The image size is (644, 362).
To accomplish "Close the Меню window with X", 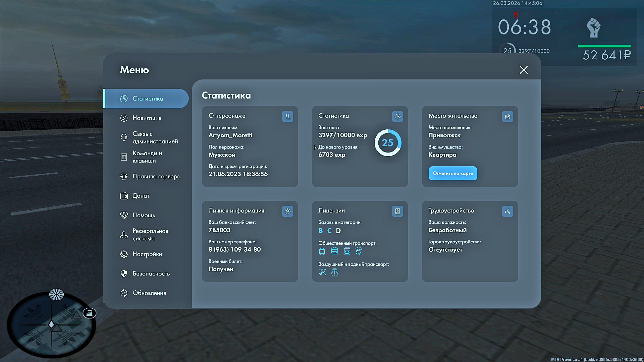I will pos(524,70).
